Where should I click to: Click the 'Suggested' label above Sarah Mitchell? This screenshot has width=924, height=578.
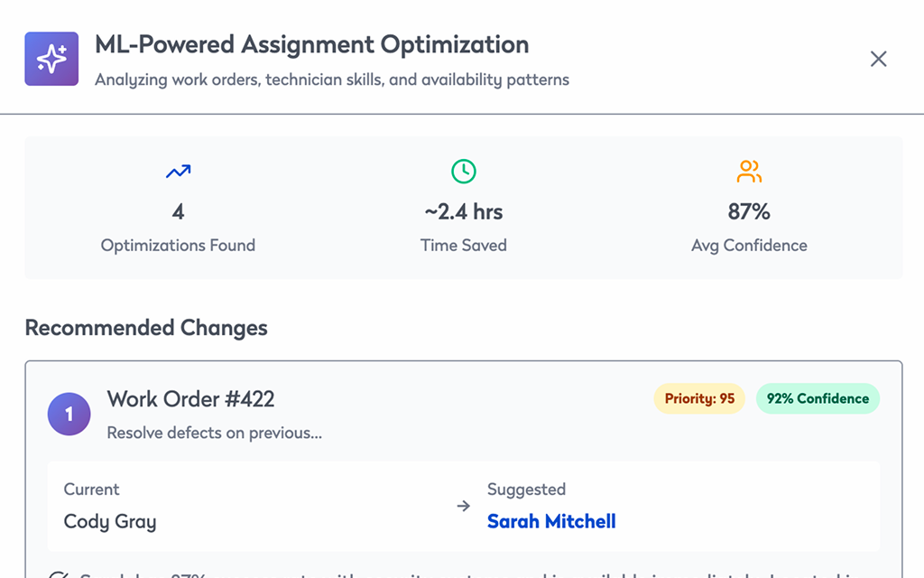pyautogui.click(x=526, y=489)
